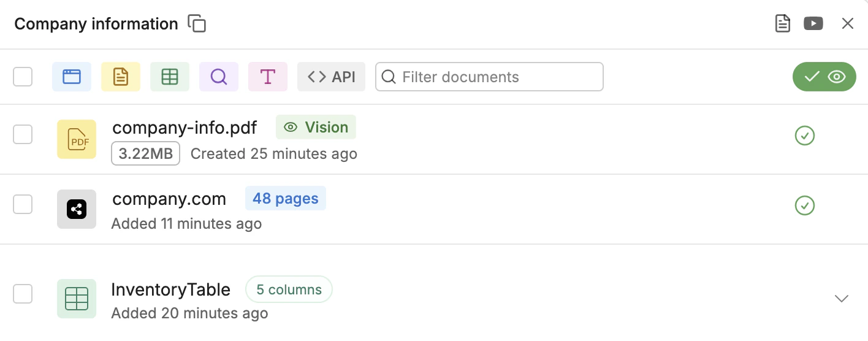The height and width of the screenshot is (341, 868).
Task: Click the API filter button
Action: 331,77
